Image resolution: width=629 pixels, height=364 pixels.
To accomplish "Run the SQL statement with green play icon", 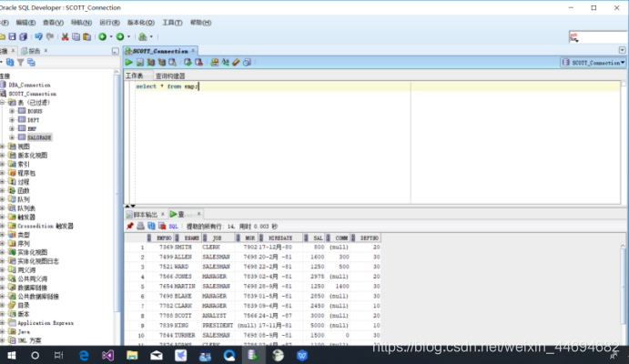I will [128, 62].
